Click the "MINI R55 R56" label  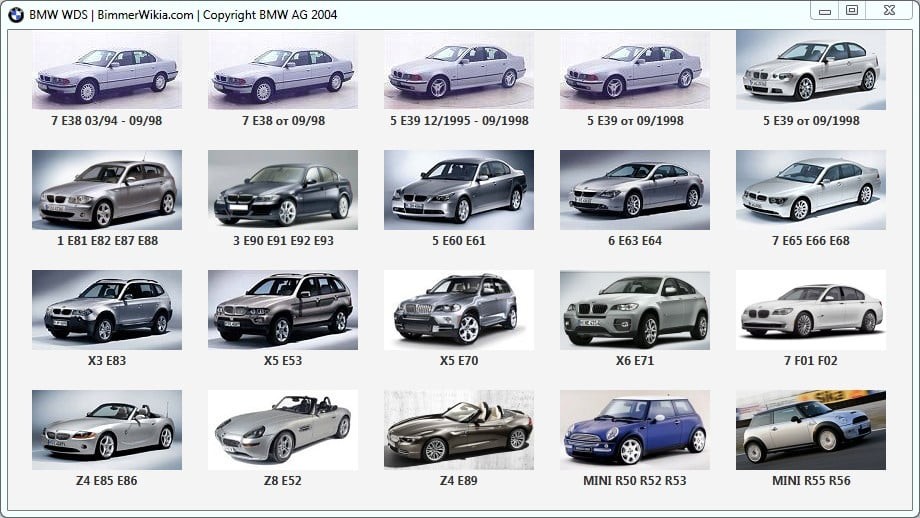point(811,481)
